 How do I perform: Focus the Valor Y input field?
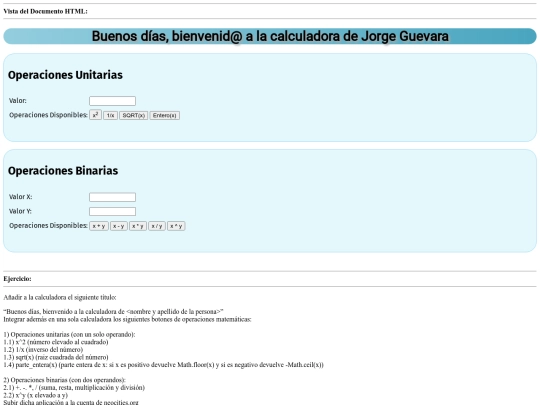click(112, 211)
